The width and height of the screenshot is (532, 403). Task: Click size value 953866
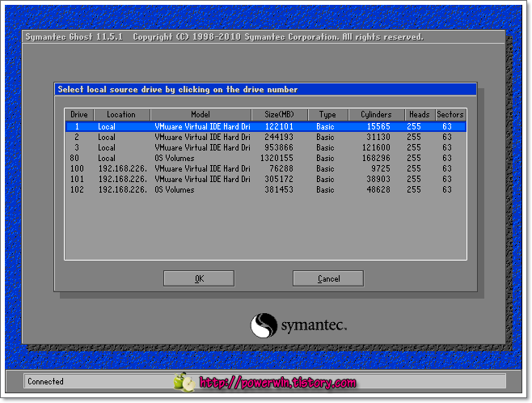click(279, 148)
